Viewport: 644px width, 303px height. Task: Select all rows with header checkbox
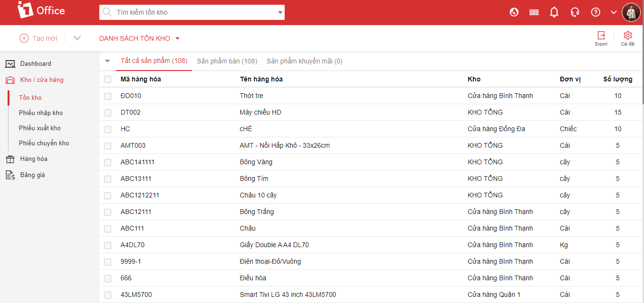pyautogui.click(x=108, y=80)
